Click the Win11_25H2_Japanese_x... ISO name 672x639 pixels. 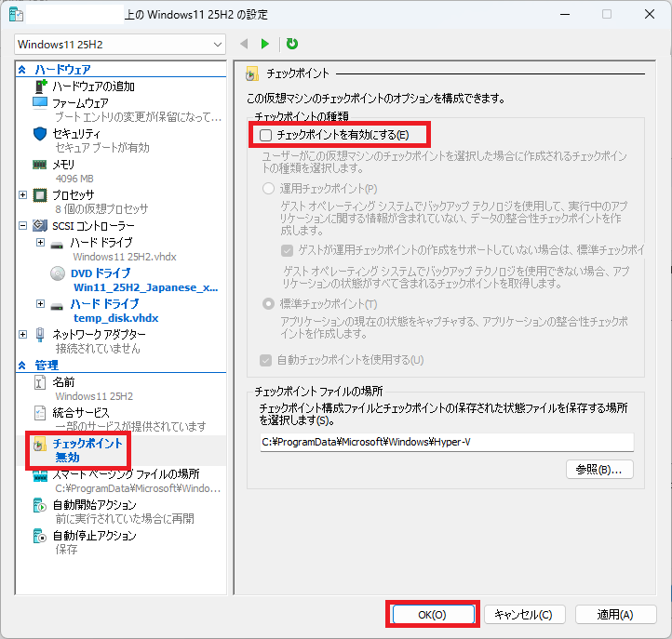(x=146, y=287)
